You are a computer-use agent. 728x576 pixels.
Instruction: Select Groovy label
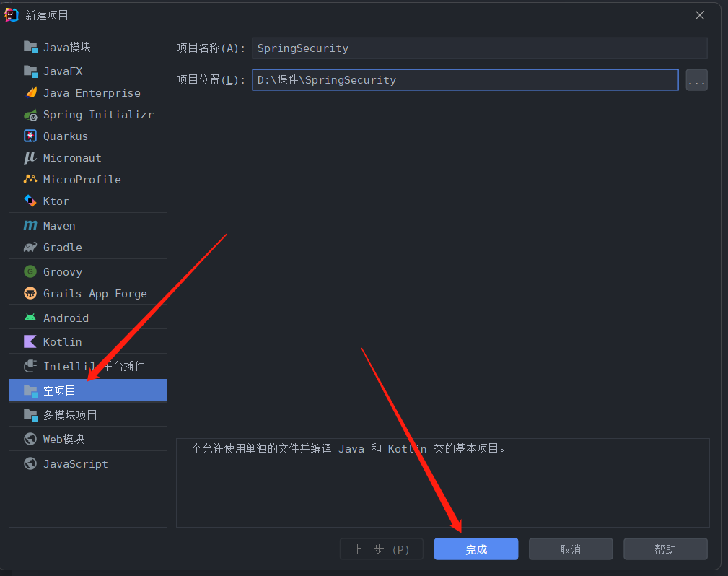[x=62, y=271]
